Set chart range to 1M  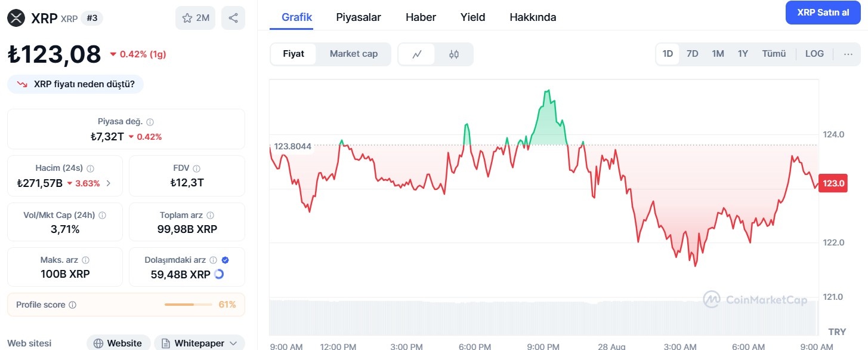tap(718, 54)
